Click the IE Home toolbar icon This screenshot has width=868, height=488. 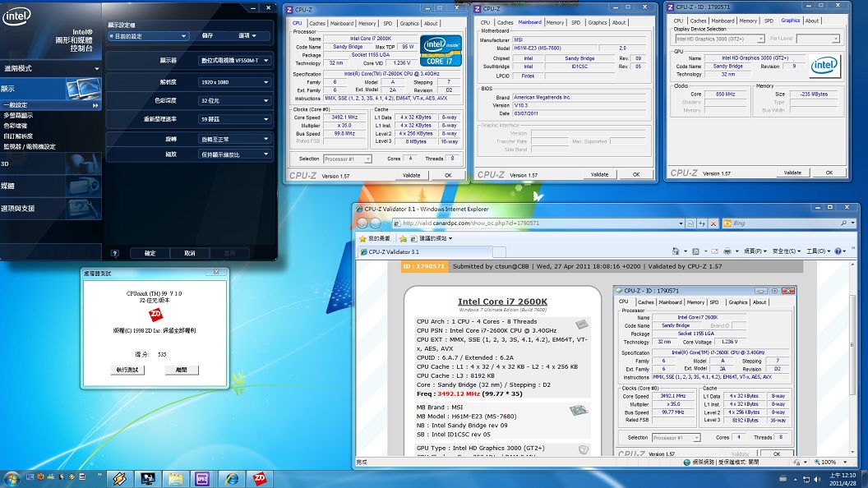tap(676, 251)
